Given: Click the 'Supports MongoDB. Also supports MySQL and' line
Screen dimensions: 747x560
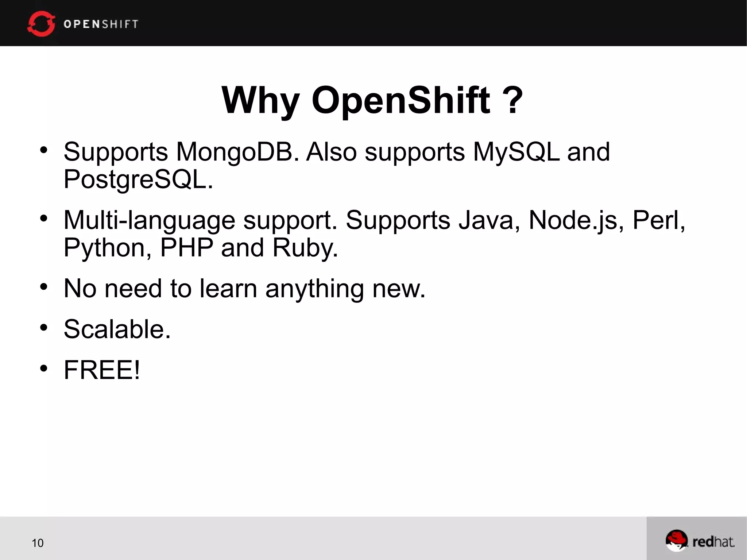Looking at the screenshot, I should pos(337,152).
